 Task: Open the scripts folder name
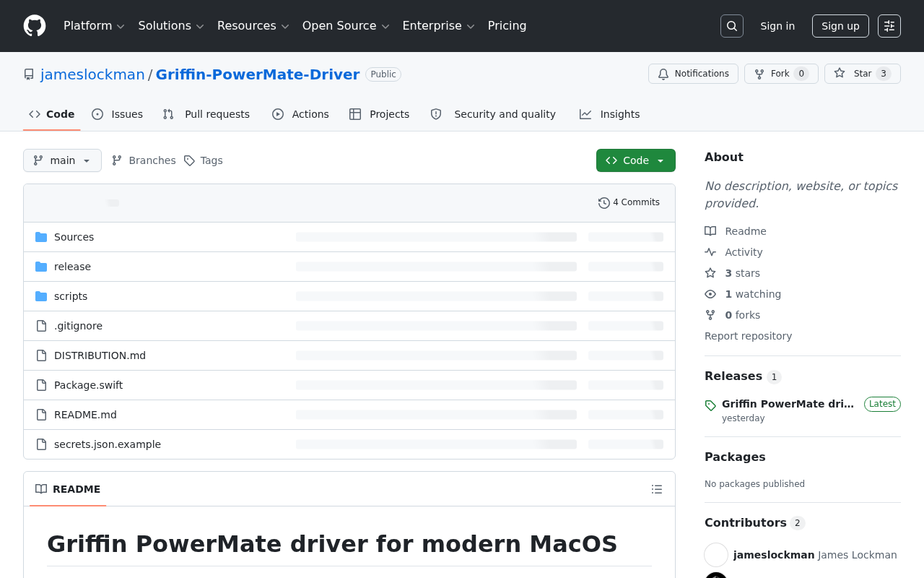click(x=71, y=296)
